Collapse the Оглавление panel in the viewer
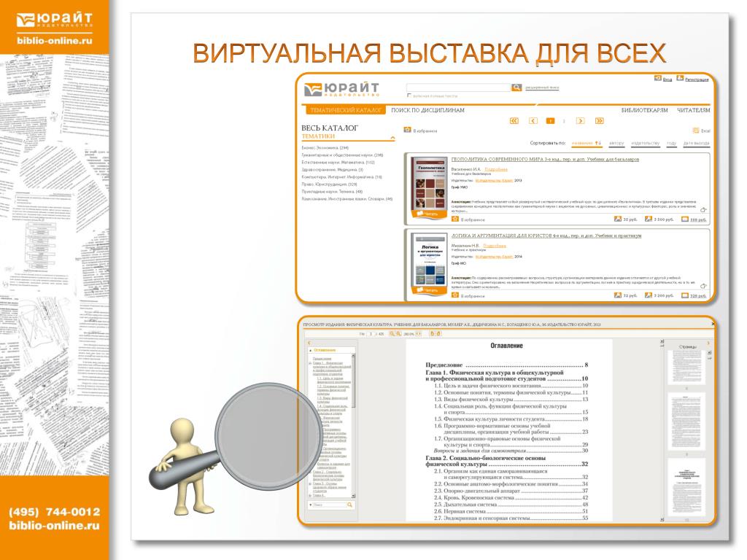This screenshot has height=560, width=747. (x=311, y=350)
